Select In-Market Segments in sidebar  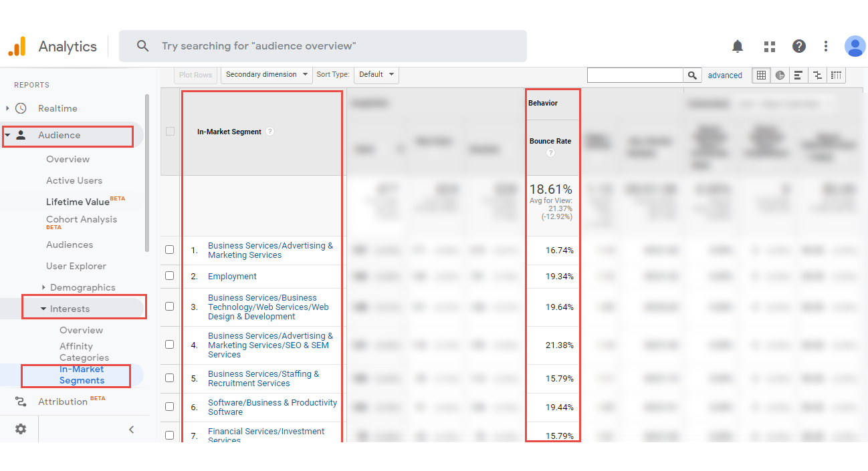[82, 375]
